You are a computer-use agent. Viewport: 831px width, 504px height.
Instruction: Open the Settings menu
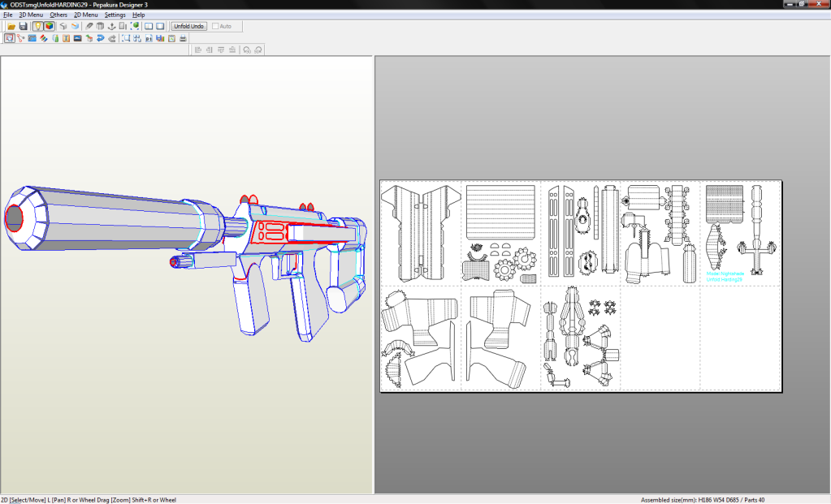click(115, 15)
